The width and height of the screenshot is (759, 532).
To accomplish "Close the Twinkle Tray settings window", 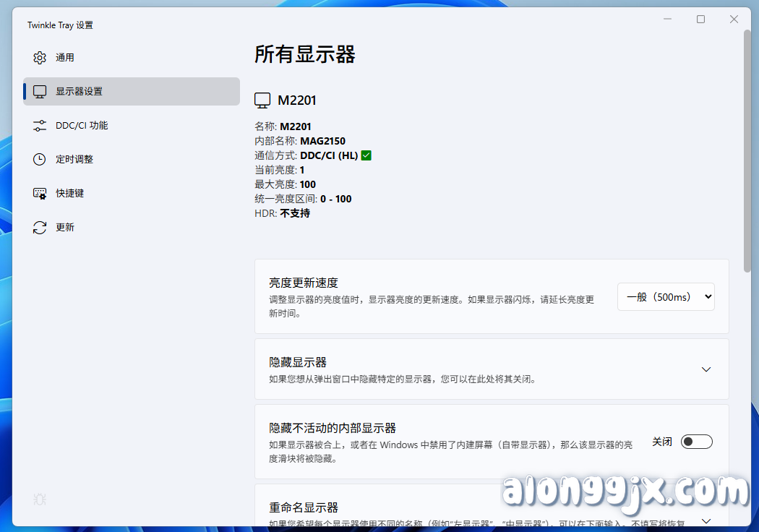I will coord(734,20).
